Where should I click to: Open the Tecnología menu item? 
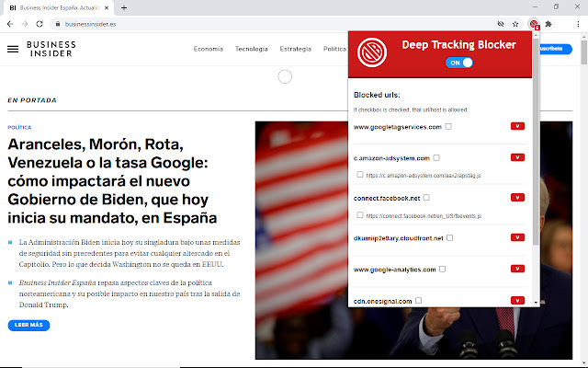pos(251,49)
